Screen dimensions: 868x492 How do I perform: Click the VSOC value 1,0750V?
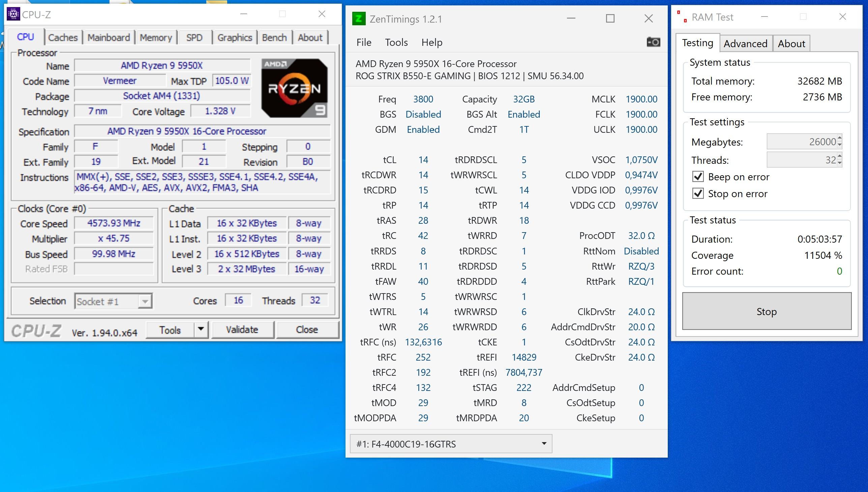click(641, 159)
